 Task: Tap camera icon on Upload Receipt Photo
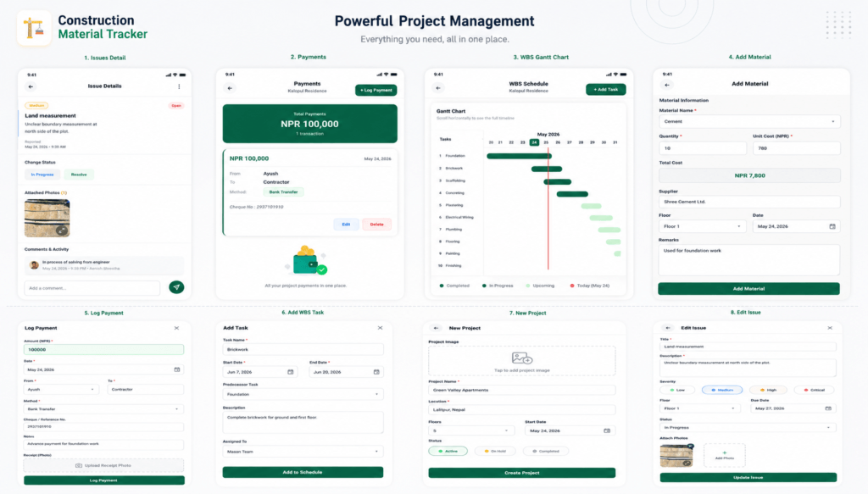[x=79, y=465]
